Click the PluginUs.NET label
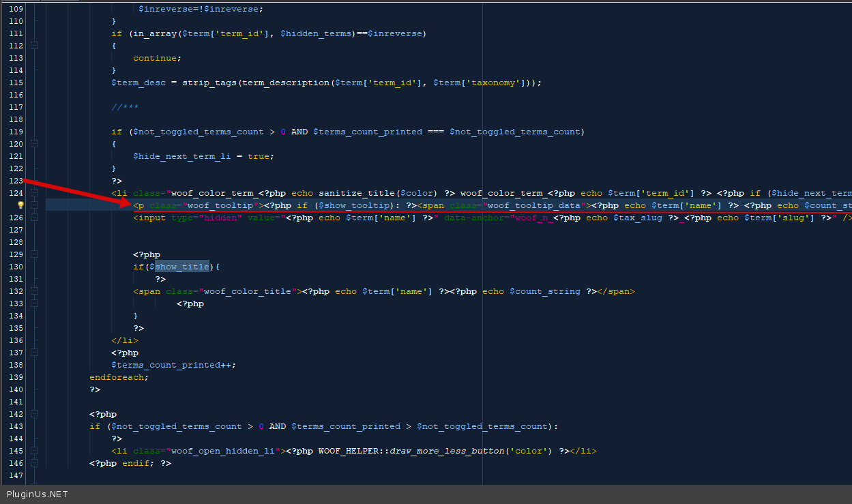Image resolution: width=852 pixels, height=504 pixels. pos(37,494)
